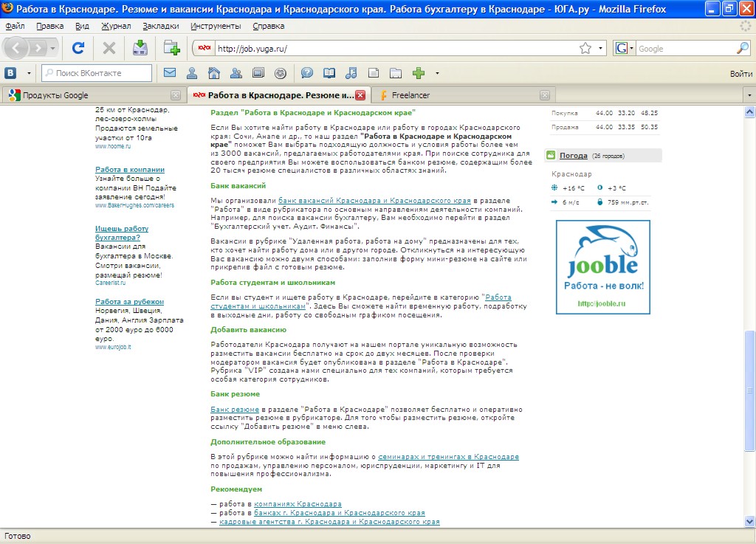The image size is (756, 544).
Task: Stop loading with the grey X icon
Action: (109, 48)
